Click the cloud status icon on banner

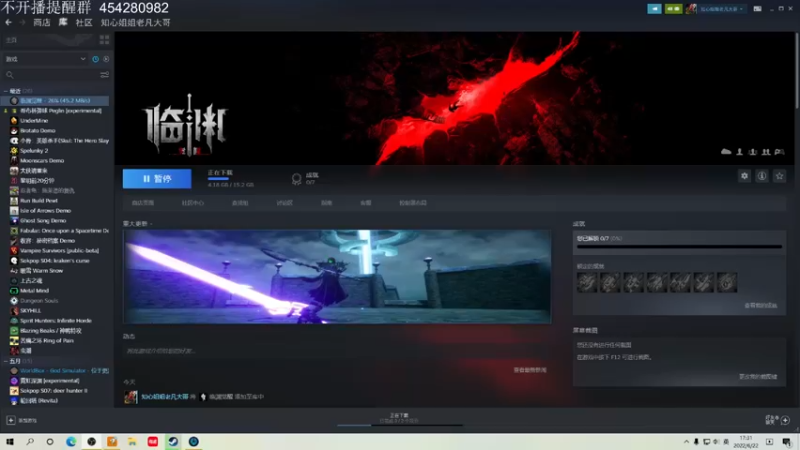(726, 152)
